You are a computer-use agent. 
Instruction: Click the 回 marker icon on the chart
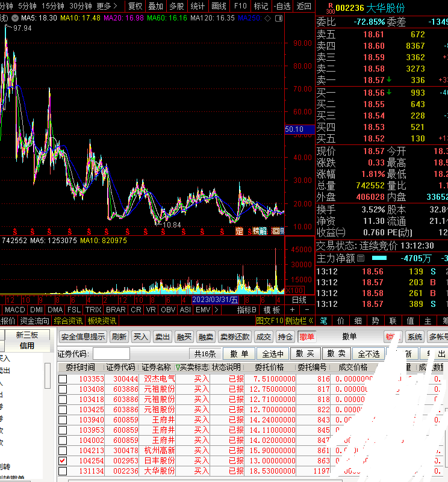pyautogui.click(x=275, y=231)
